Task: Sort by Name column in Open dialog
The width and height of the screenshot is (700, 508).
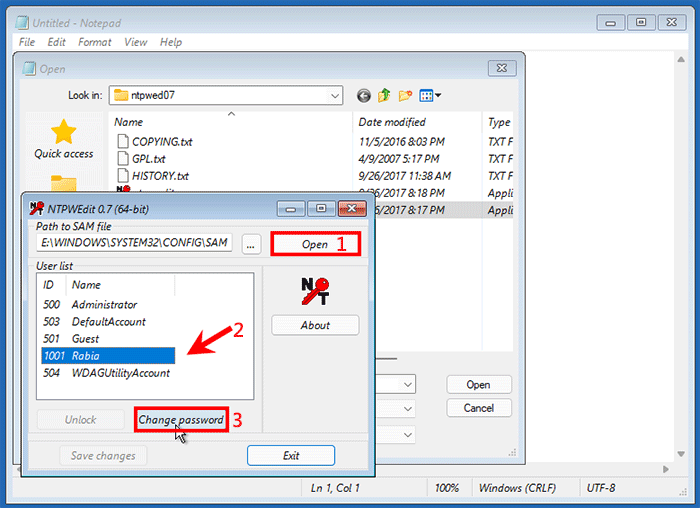Action: tap(231, 122)
